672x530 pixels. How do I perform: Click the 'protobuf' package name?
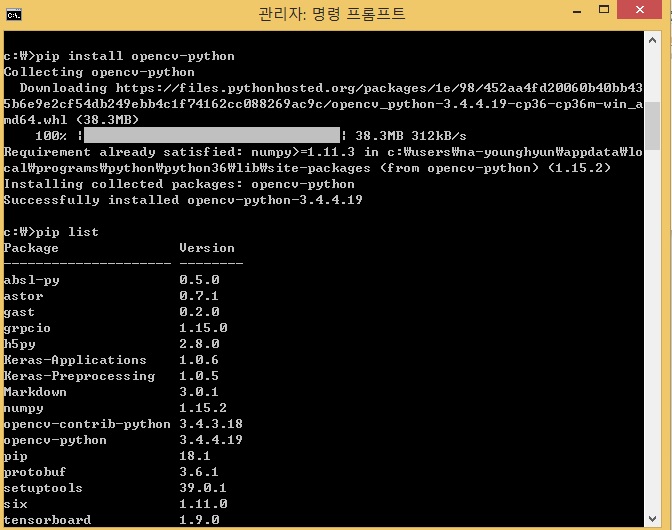tap(35, 472)
